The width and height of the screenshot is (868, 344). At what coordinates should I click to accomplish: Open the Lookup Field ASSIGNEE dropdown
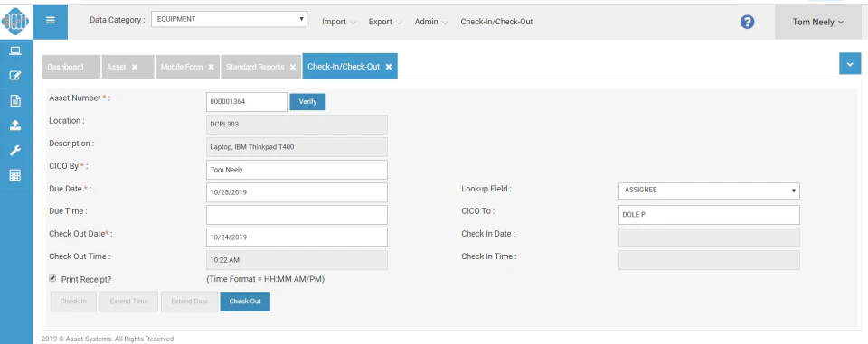pyautogui.click(x=709, y=191)
